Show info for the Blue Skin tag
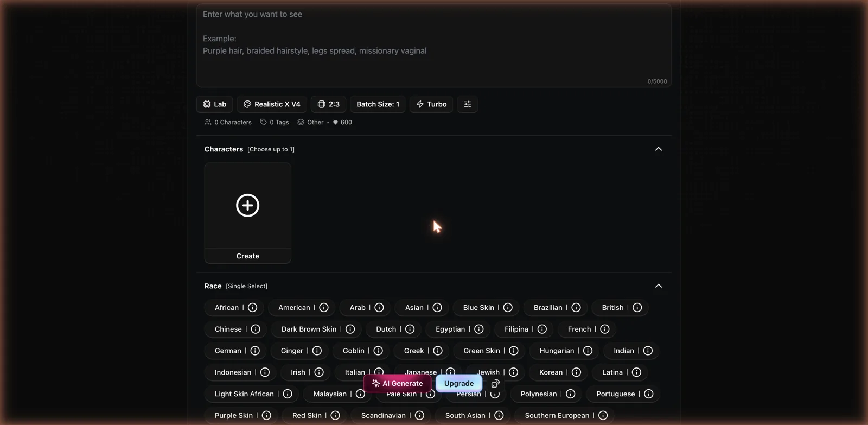Viewport: 868px width, 425px height. [x=508, y=308]
